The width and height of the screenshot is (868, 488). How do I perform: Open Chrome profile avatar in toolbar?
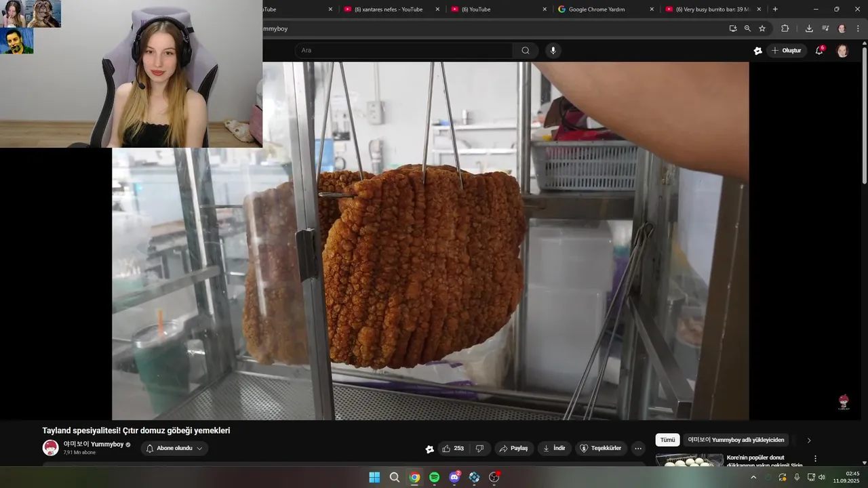pos(842,28)
